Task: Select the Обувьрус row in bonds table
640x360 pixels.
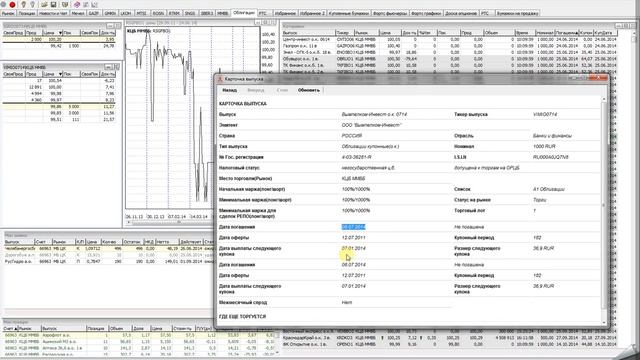Action: (x=449, y=59)
